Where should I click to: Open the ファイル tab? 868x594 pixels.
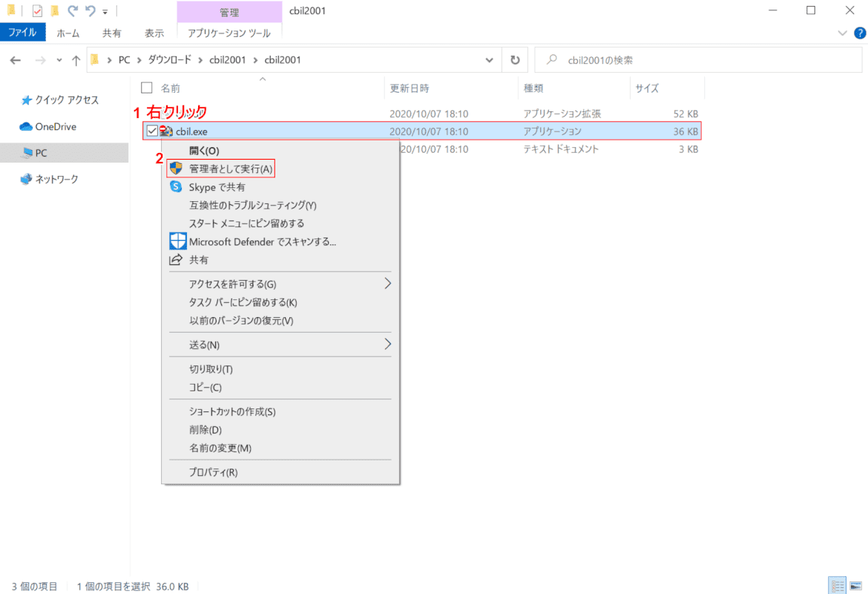[x=22, y=33]
